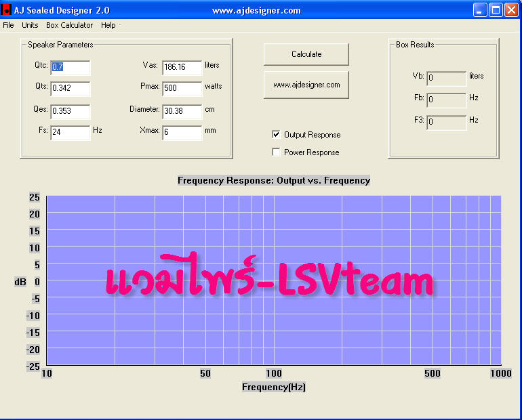Screen dimensions: 522x420
Task: Open the Units menu
Action: (30, 25)
